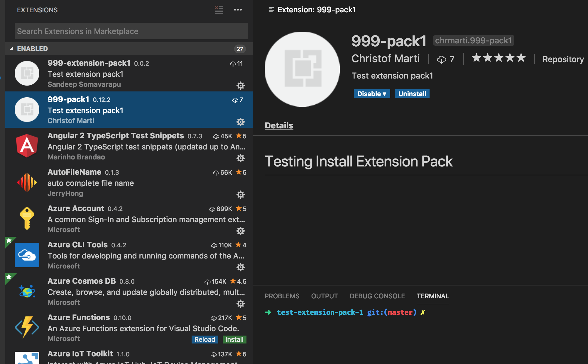Open manage gear for Azure CLI Tools

point(241,267)
